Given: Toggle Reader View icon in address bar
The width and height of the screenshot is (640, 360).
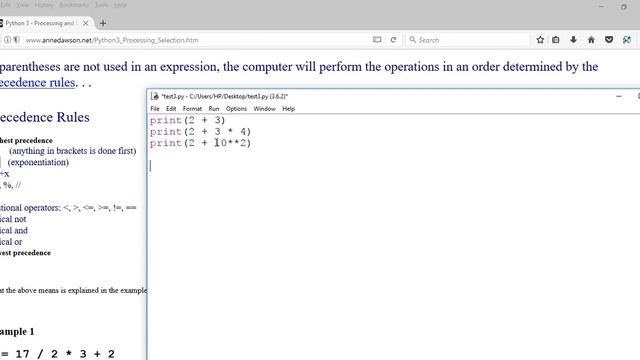Looking at the screenshot, I should point(377,40).
